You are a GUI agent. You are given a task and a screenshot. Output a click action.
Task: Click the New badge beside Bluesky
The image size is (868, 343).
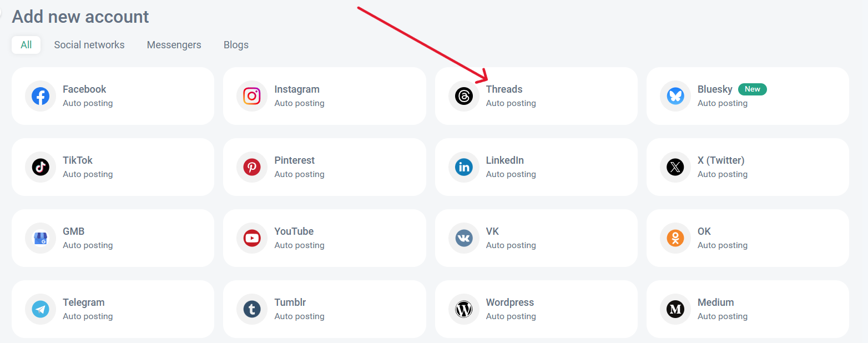(752, 89)
